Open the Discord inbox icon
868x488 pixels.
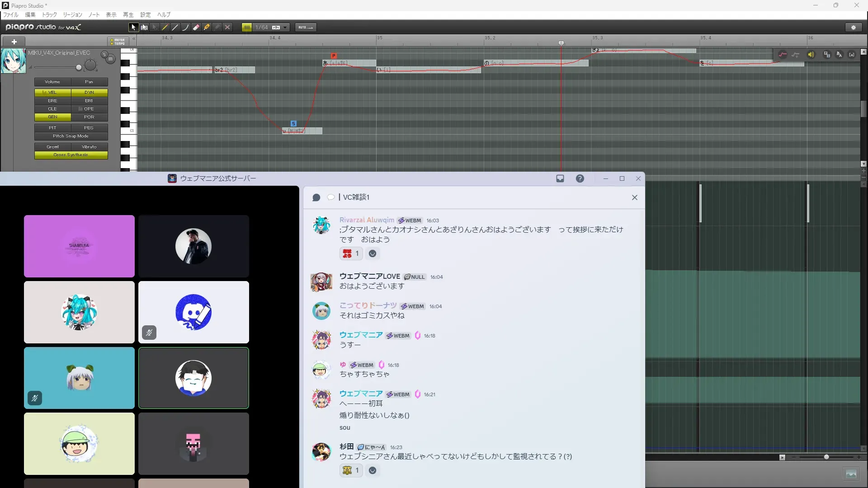click(560, 178)
